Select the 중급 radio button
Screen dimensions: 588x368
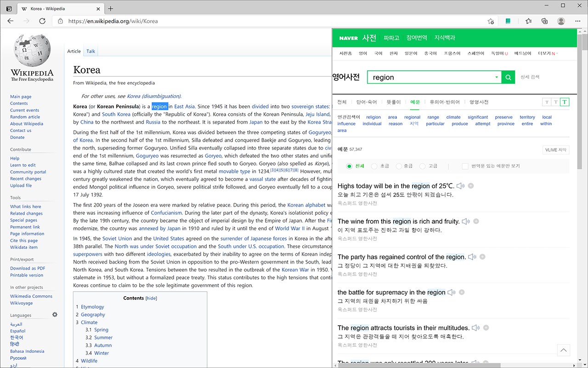[x=398, y=166]
